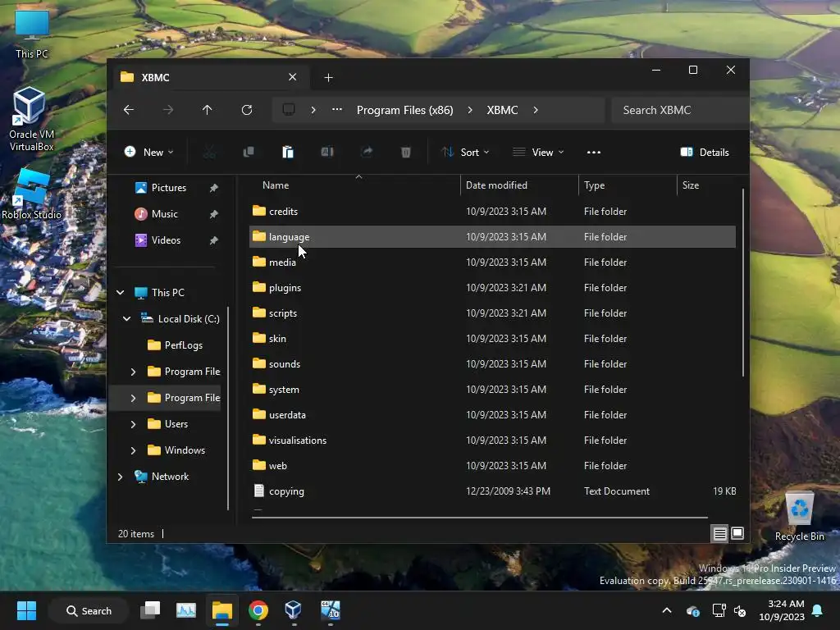Open the See more toolbar options

click(x=594, y=152)
